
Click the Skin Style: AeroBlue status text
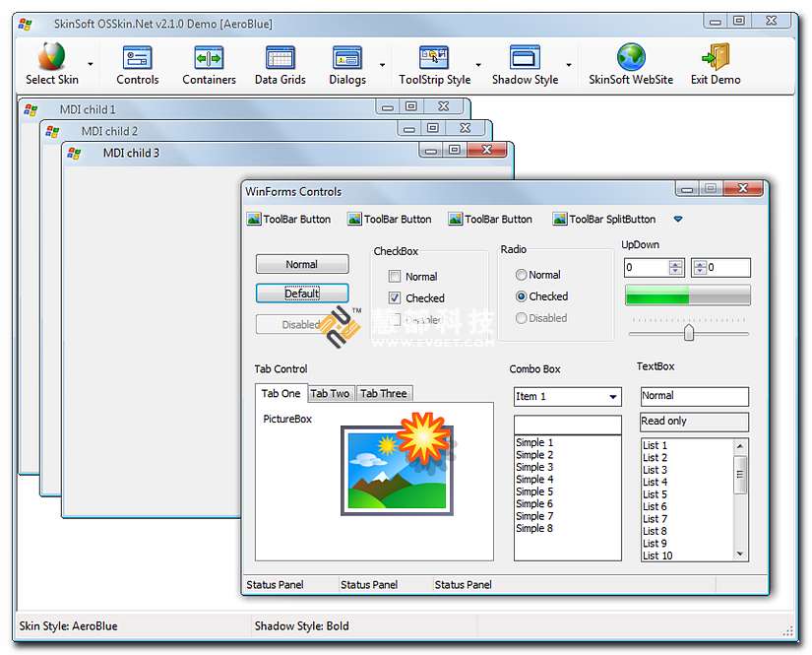point(68,626)
